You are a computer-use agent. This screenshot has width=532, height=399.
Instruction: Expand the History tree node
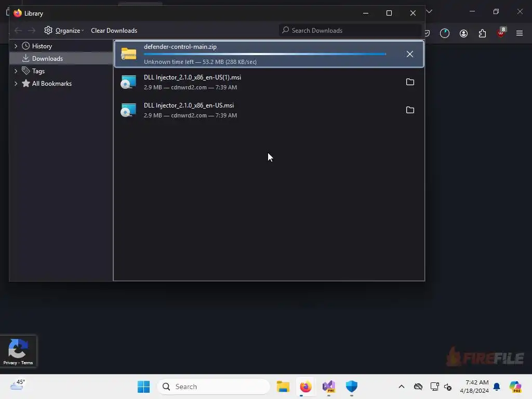click(x=16, y=46)
